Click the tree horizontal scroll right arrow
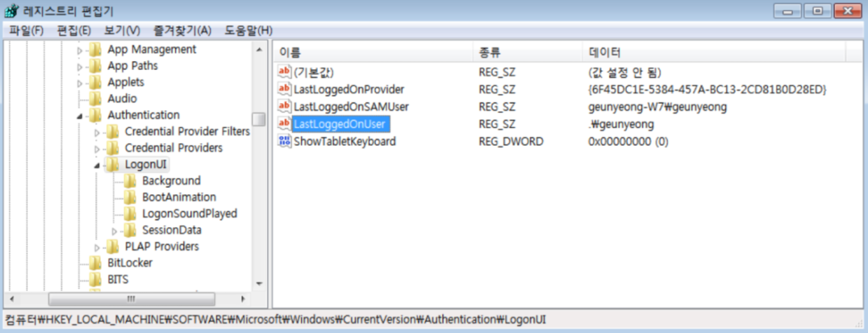868x333 pixels. [x=242, y=299]
